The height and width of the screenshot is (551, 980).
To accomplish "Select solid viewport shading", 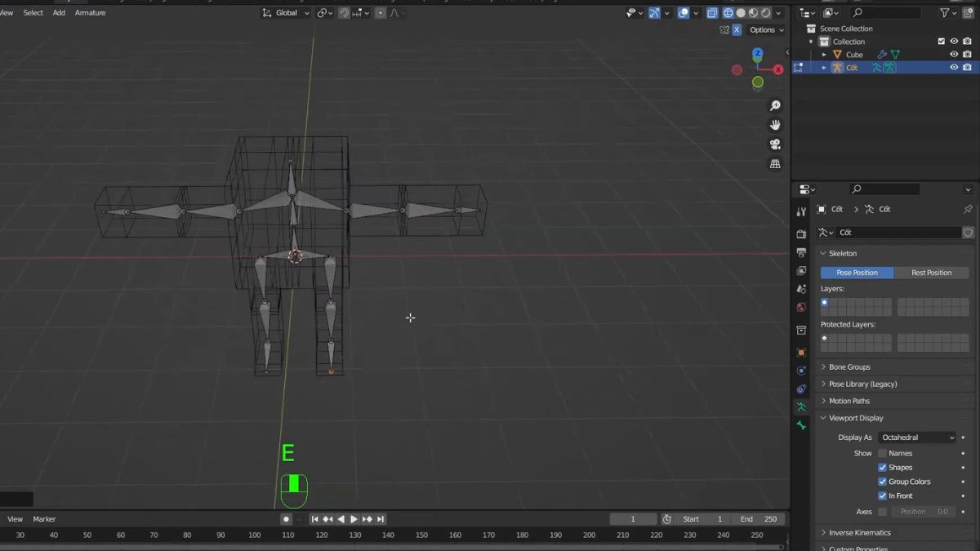I will pyautogui.click(x=741, y=13).
